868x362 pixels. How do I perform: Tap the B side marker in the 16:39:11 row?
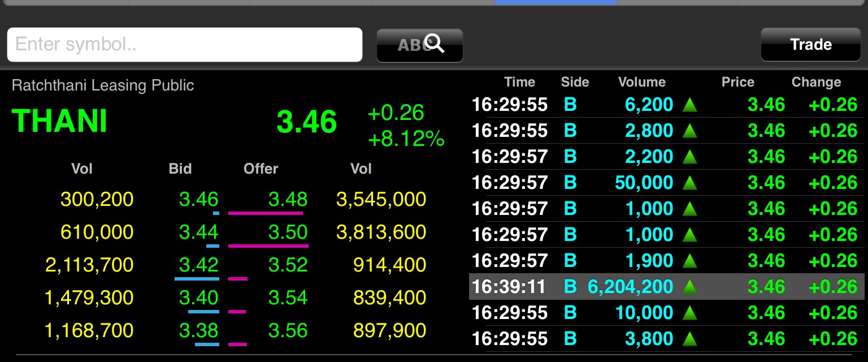tap(570, 287)
